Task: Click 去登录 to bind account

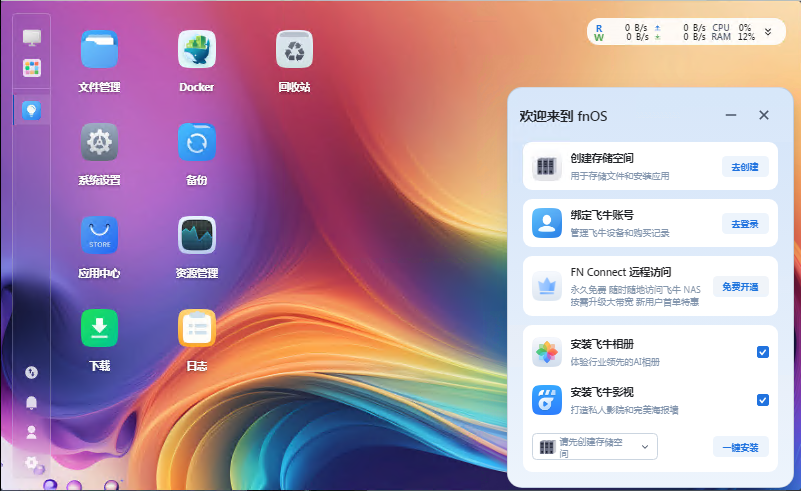Action: 745,224
